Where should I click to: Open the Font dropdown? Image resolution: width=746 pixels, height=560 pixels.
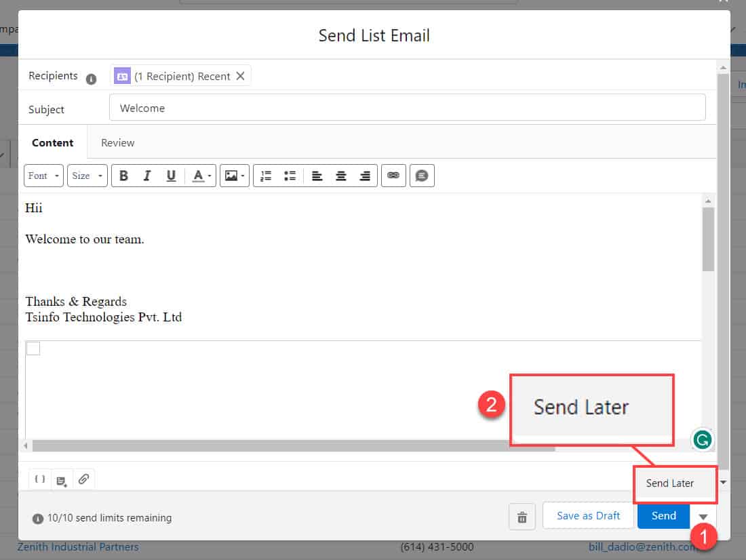click(43, 176)
